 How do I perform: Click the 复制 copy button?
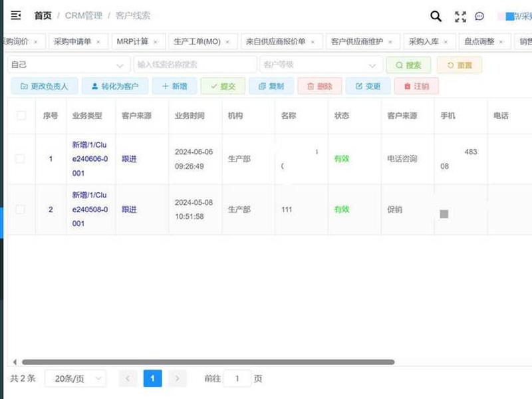[271, 86]
